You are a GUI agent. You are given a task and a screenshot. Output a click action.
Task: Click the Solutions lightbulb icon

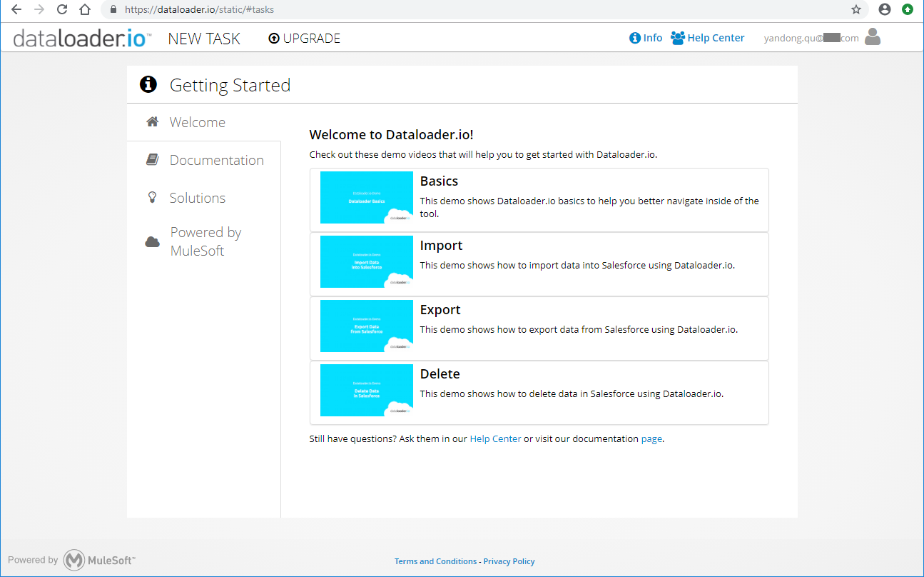coord(152,198)
